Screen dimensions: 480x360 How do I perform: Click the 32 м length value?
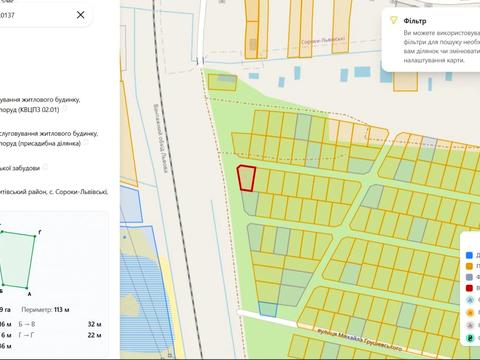[x=95, y=324]
